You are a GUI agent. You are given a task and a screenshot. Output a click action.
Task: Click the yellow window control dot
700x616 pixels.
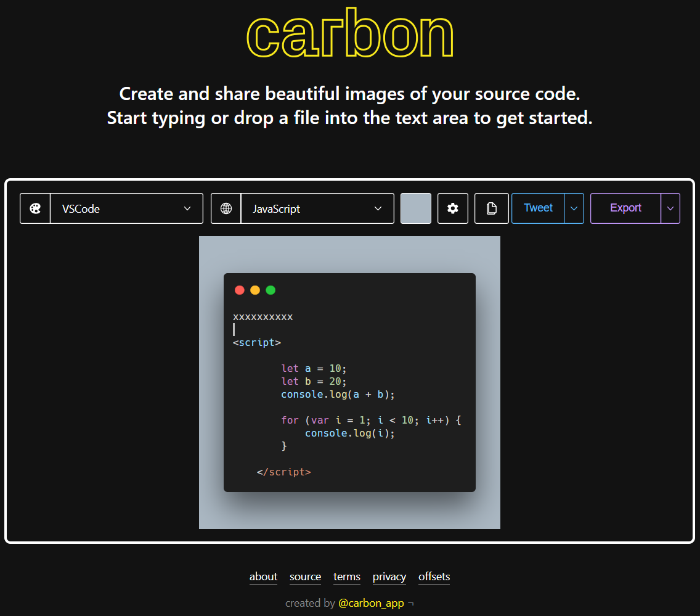pyautogui.click(x=255, y=290)
